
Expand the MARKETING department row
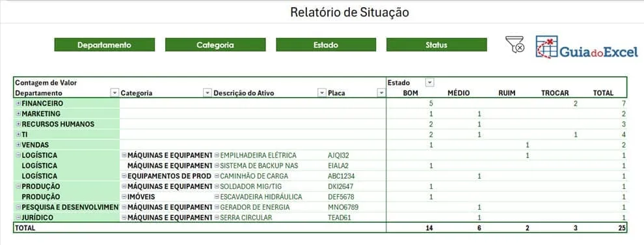[18, 114]
